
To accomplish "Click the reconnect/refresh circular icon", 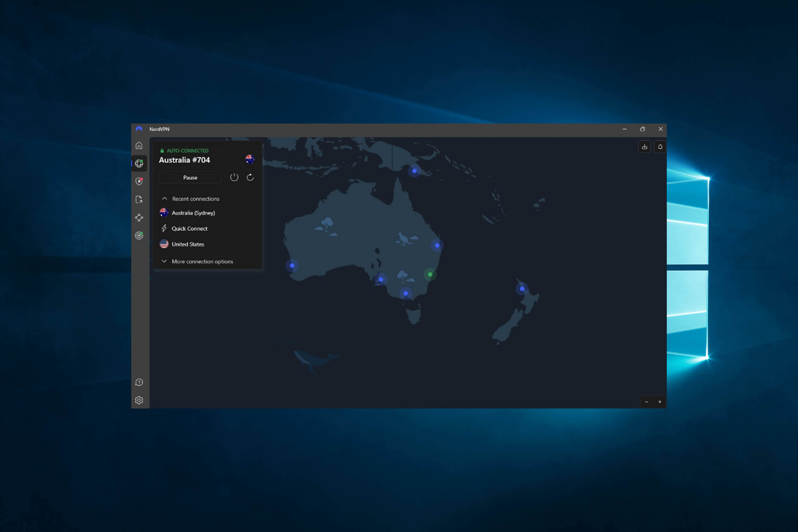I will point(250,177).
